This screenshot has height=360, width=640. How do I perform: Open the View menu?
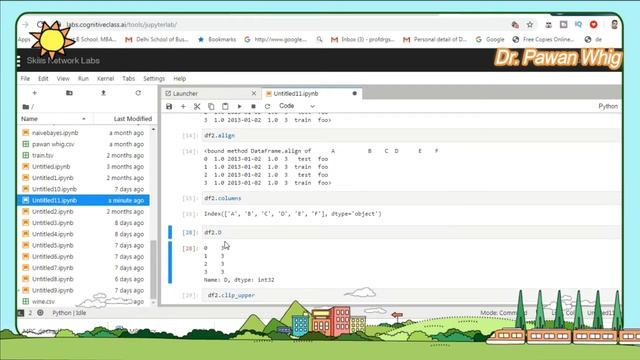[x=63, y=78]
